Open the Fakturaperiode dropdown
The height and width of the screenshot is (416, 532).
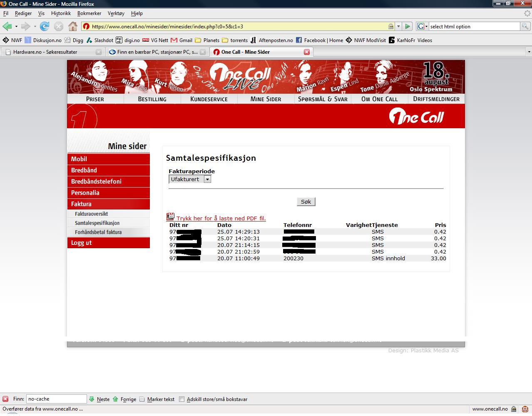tap(190, 179)
